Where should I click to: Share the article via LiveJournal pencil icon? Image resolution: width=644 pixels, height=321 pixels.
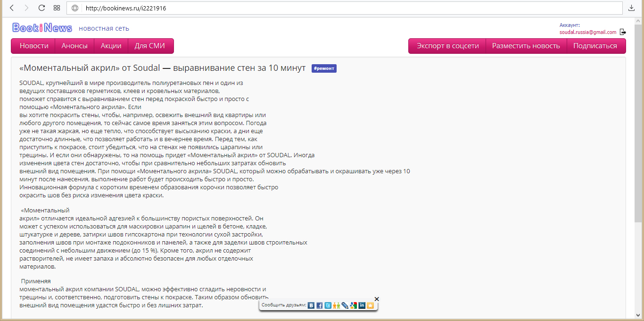(x=345, y=305)
